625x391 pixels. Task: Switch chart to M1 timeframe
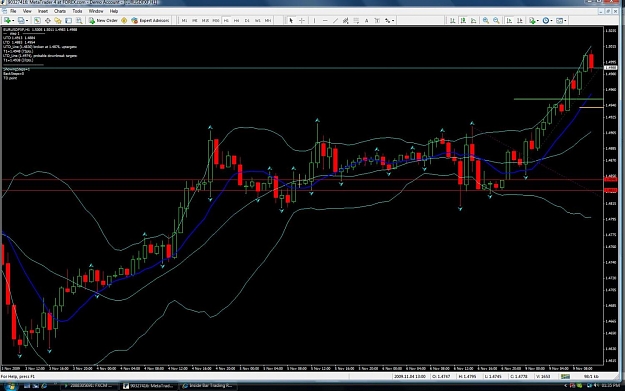click(x=184, y=20)
